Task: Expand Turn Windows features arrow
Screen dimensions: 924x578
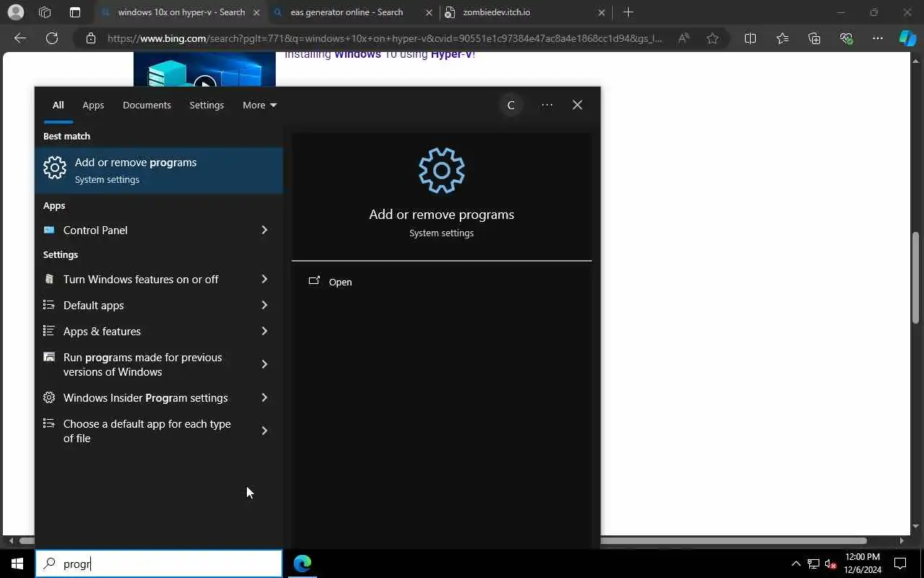Action: coord(264,279)
